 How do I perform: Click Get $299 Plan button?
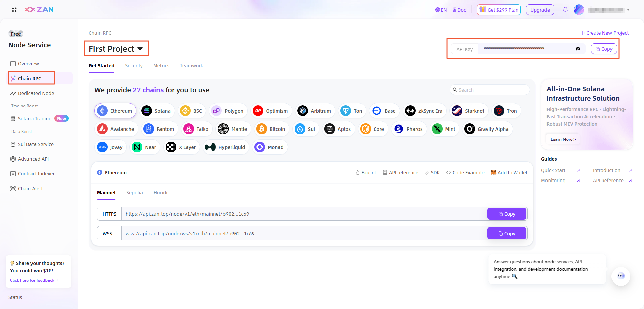tap(499, 10)
